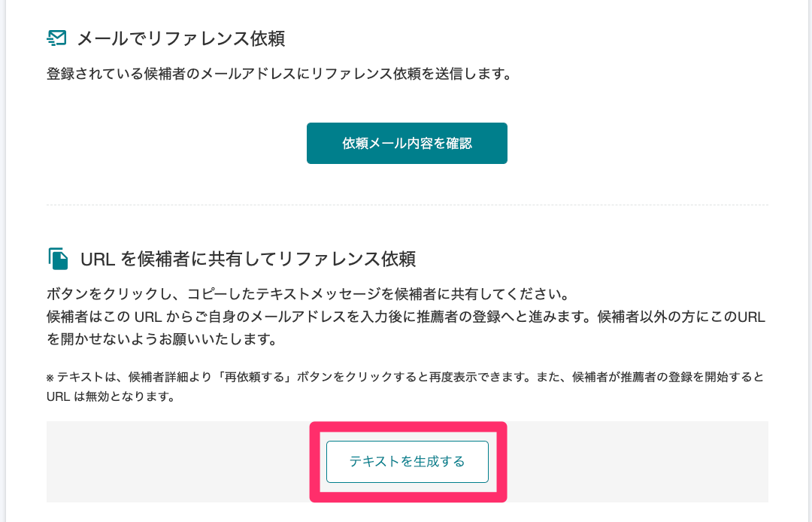This screenshot has width=812, height=522.
Task: Click gray panel area right of テキストを生成する
Action: tap(638, 461)
